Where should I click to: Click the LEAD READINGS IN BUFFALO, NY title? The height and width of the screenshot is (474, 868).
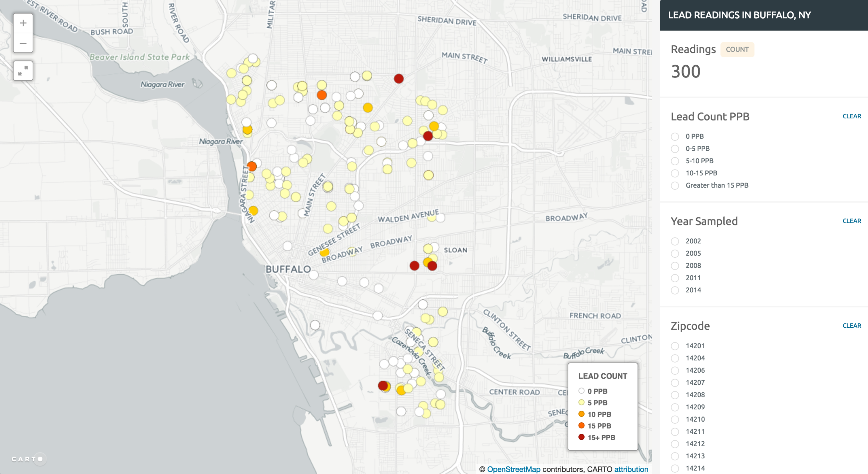(x=740, y=15)
